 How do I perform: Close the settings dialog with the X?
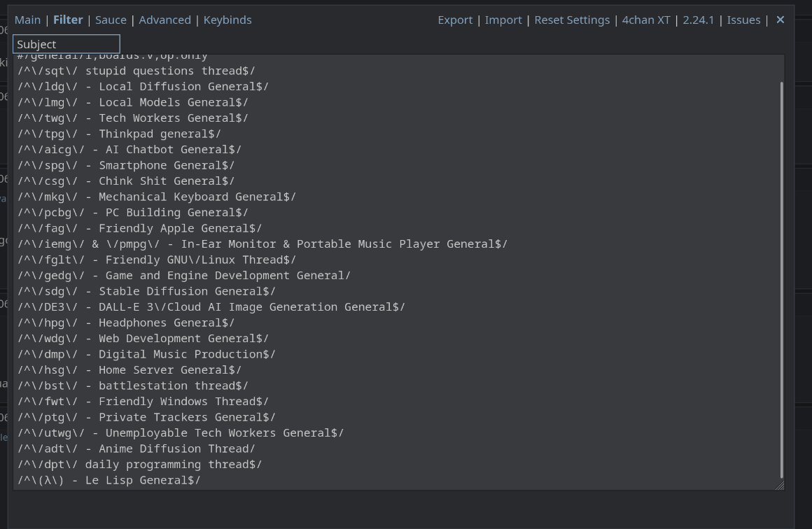click(x=780, y=20)
